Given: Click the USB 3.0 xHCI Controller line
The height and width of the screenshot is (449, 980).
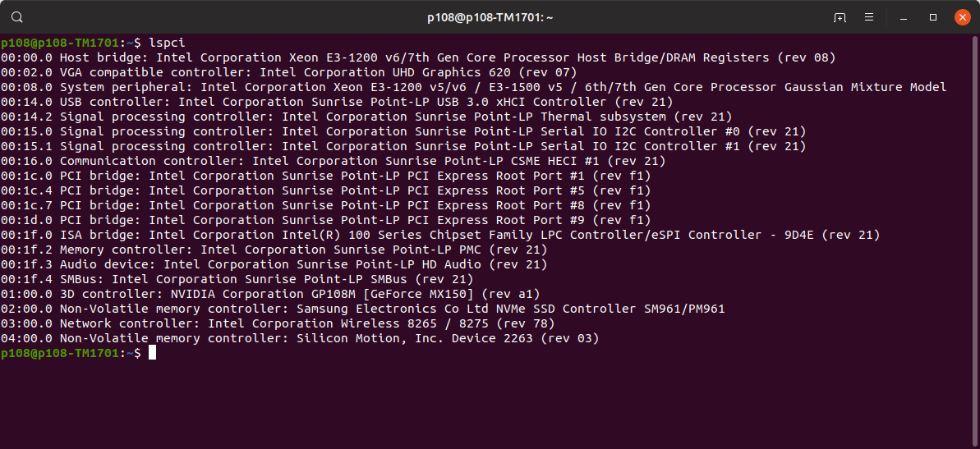Looking at the screenshot, I should point(336,101).
